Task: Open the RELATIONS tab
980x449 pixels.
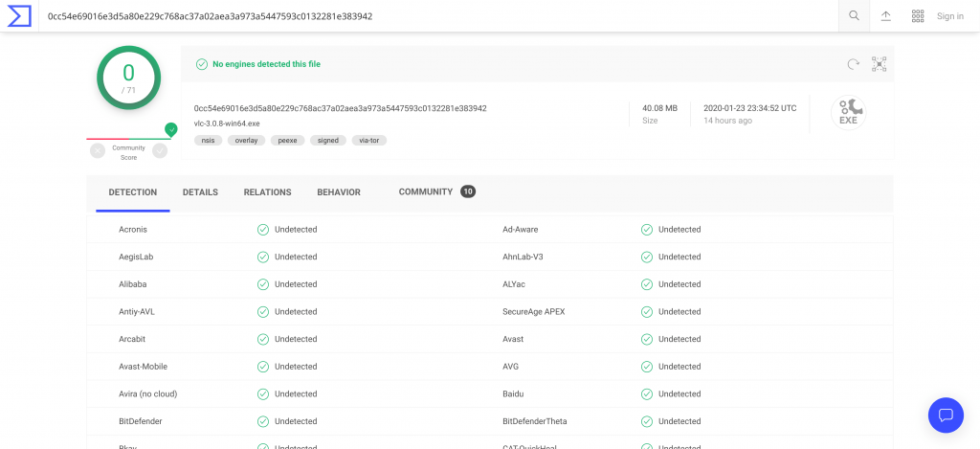Action: pos(268,192)
